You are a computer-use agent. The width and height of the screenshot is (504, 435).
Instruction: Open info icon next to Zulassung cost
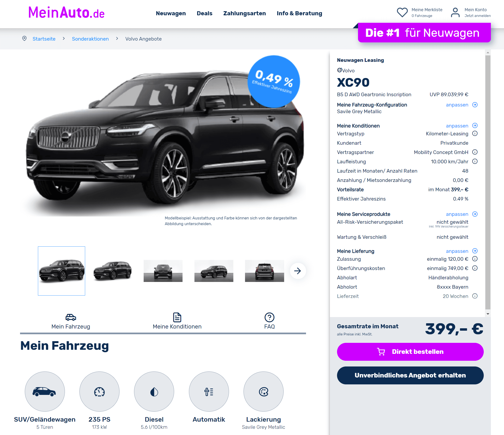point(475,259)
